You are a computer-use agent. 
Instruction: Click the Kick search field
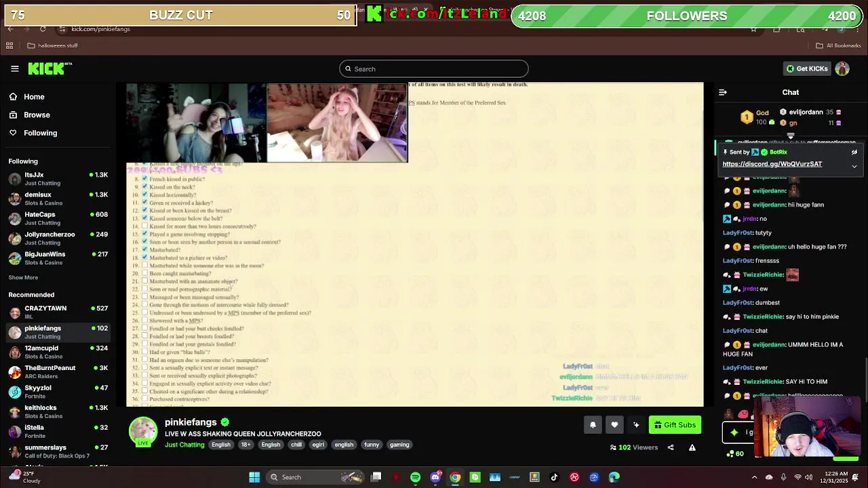pyautogui.click(x=434, y=68)
